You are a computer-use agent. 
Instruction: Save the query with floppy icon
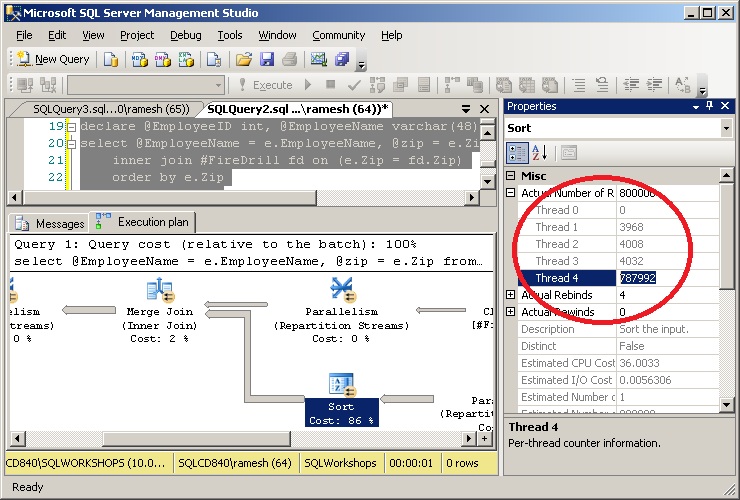click(267, 59)
